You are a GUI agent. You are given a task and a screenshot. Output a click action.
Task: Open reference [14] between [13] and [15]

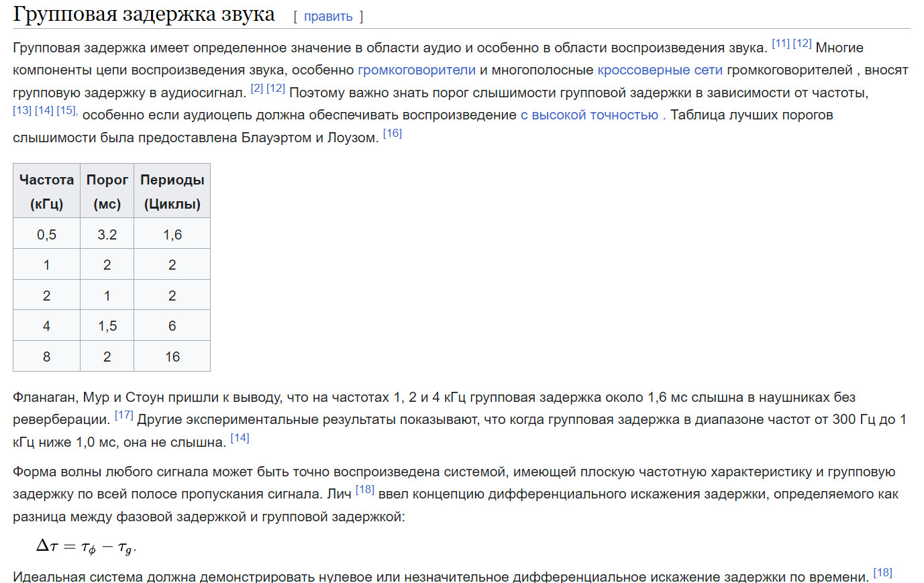click(44, 110)
